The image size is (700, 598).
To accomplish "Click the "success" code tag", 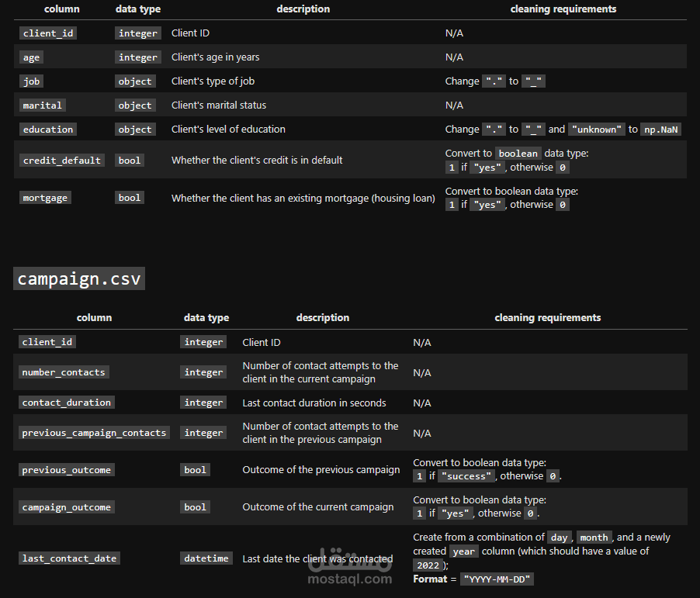I will (467, 476).
